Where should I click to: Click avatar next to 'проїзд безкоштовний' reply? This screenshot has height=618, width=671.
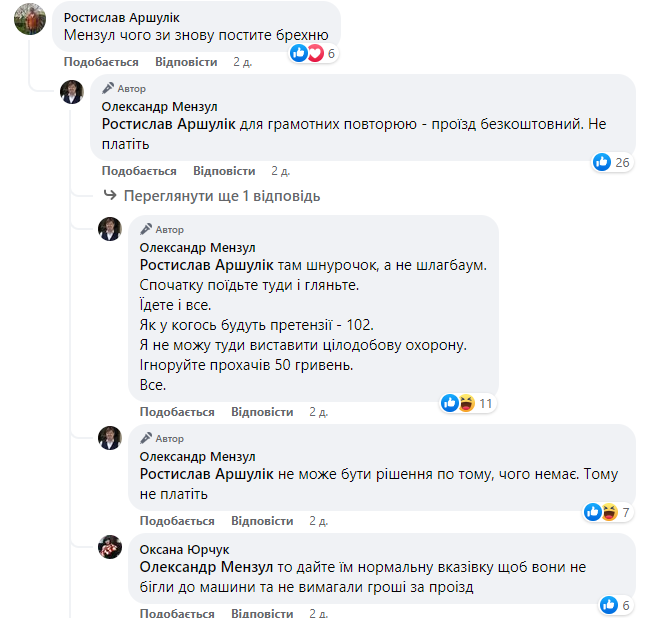[72, 93]
